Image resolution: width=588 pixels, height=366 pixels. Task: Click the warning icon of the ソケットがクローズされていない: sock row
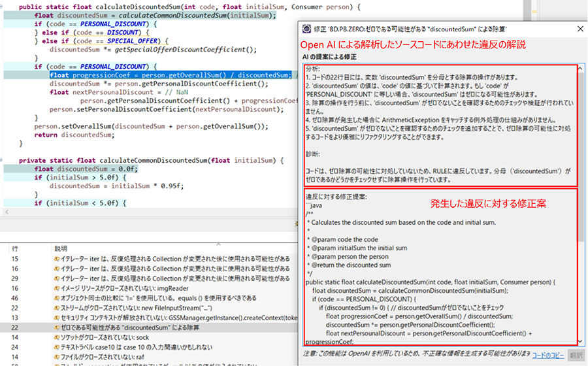point(57,337)
